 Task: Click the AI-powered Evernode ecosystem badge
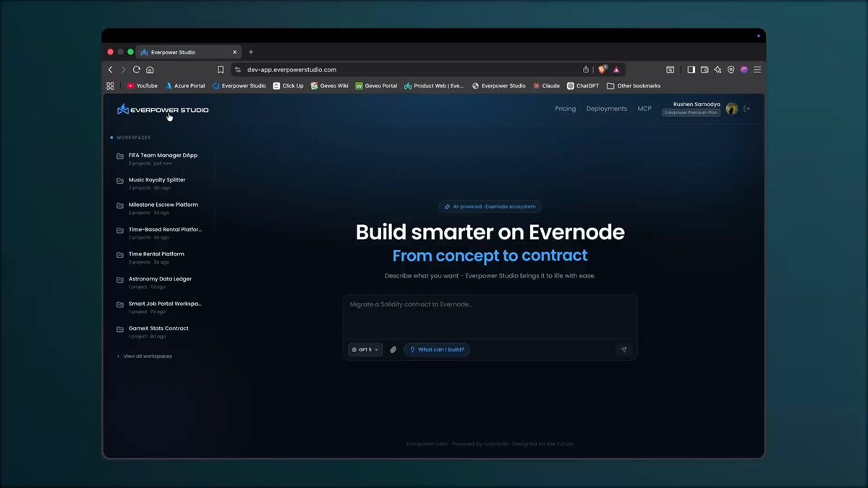coord(490,207)
